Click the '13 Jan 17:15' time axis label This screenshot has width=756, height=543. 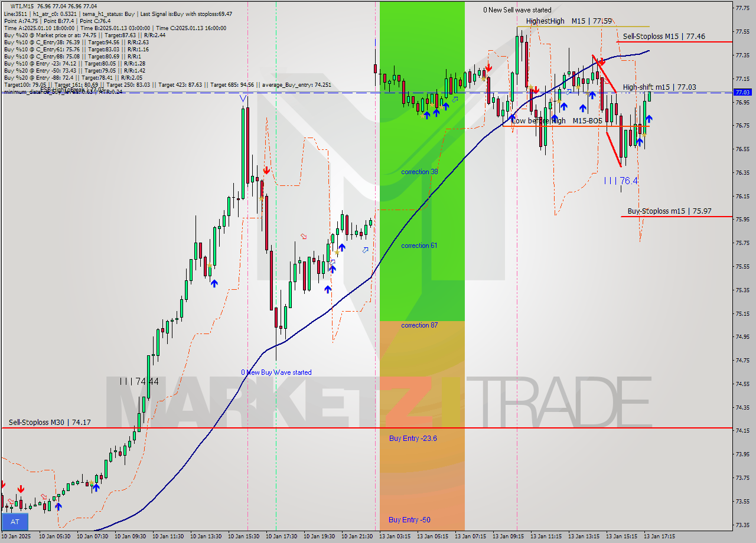click(660, 537)
